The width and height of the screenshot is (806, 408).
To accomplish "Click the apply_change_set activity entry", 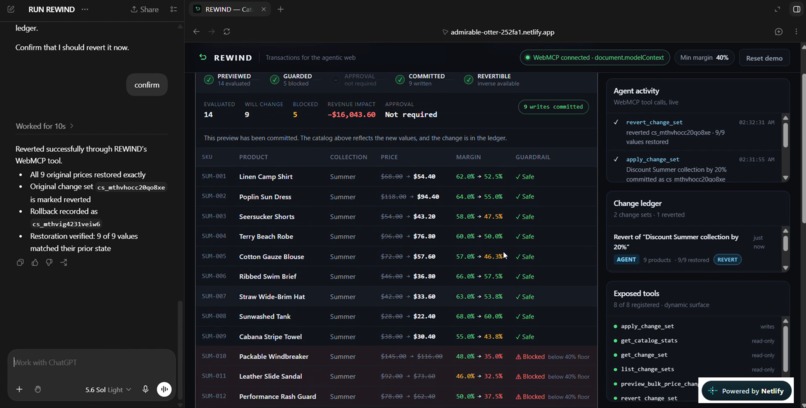I will (695, 169).
